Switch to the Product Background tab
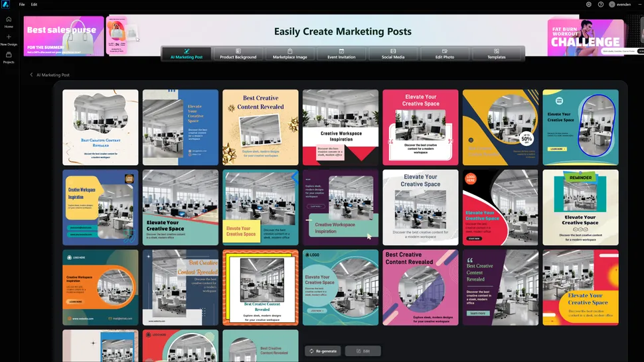Screen dimensions: 644x362 (238, 54)
